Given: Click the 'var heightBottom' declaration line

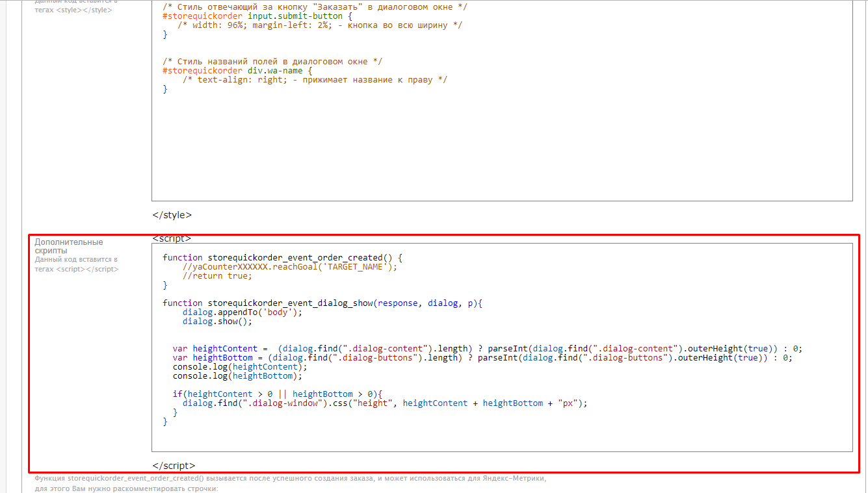Looking at the screenshot, I should [482, 358].
